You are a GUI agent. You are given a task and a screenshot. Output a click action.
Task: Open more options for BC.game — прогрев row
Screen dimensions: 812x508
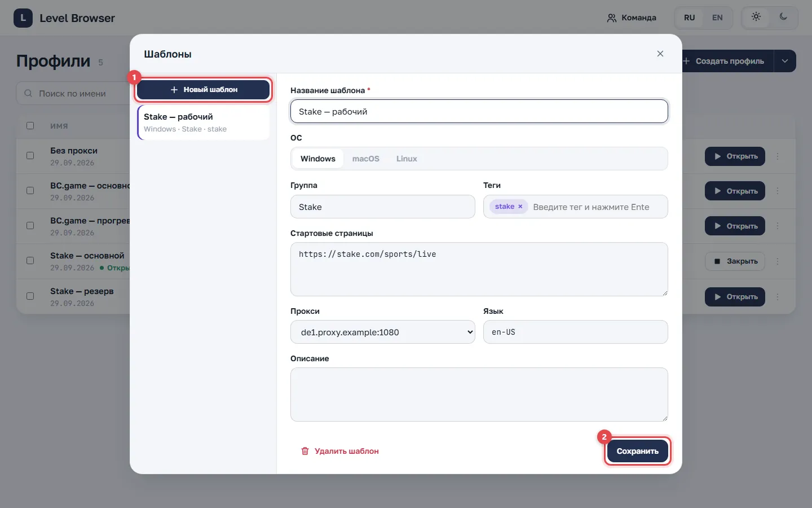778,226
